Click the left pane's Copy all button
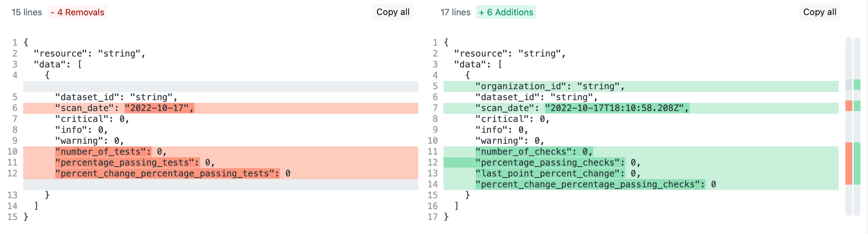Screen dimensions: 868x235 click(x=393, y=12)
